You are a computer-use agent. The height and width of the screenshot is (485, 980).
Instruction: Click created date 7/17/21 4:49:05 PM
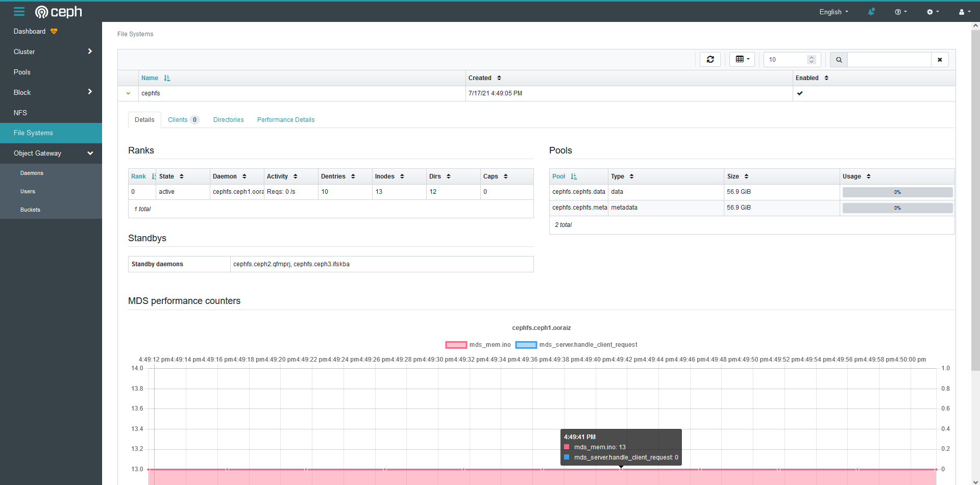(x=495, y=93)
